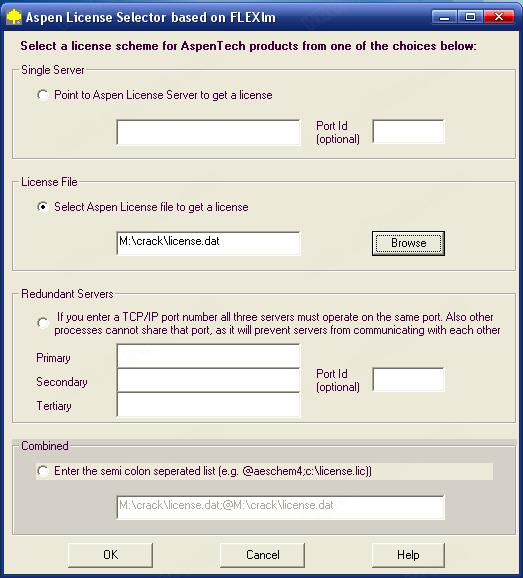Open the Browse file dialog
The height and width of the screenshot is (578, 523).
408,243
